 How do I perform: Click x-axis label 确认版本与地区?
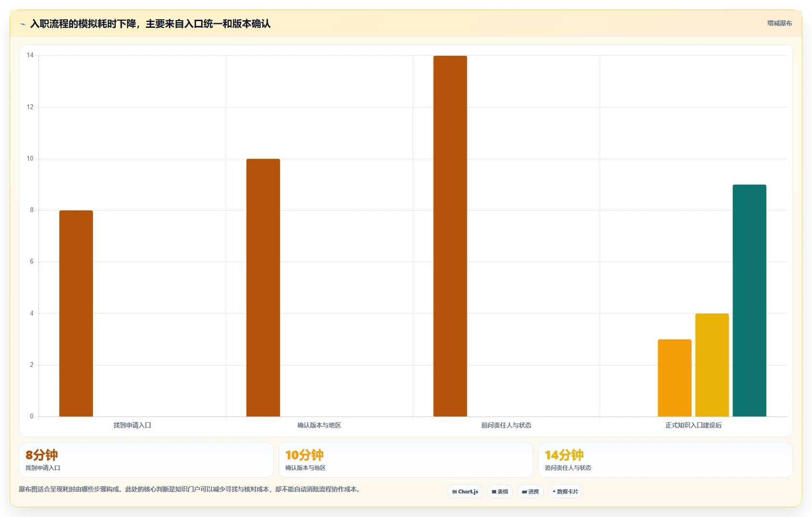319,425
